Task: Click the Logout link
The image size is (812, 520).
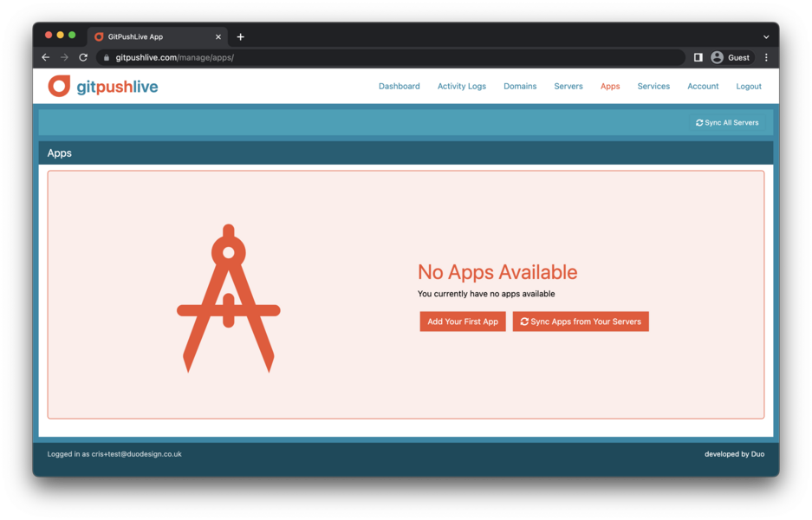Action: [x=748, y=87]
